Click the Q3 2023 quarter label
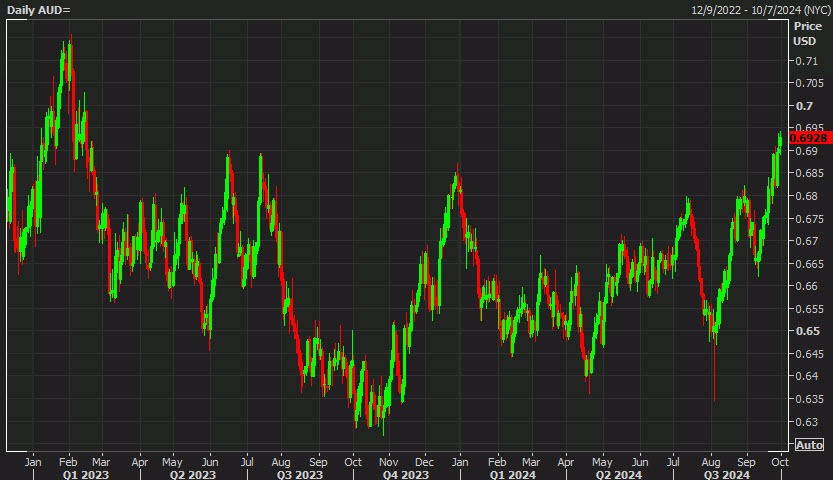The image size is (833, 480). point(300,474)
